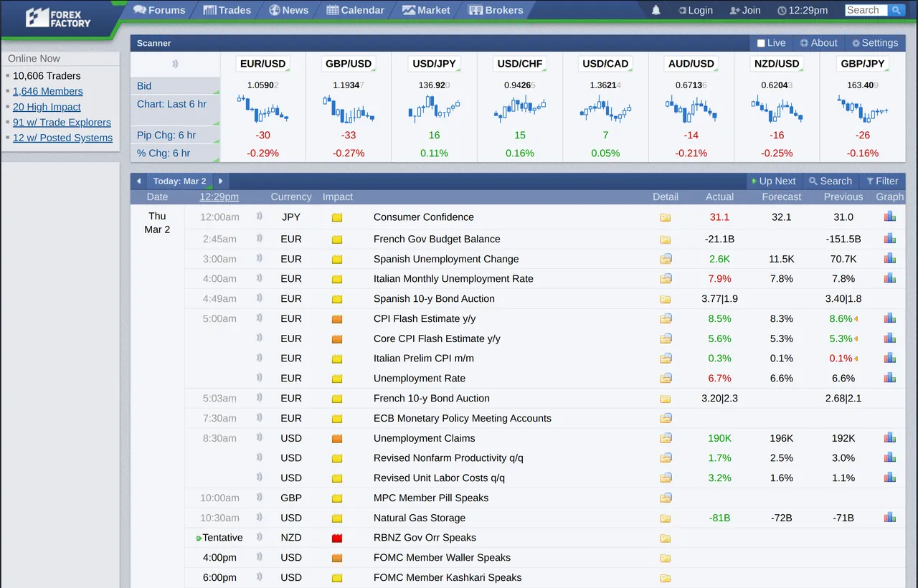Open 20 High Impact link
The image size is (918, 588).
pos(47,107)
